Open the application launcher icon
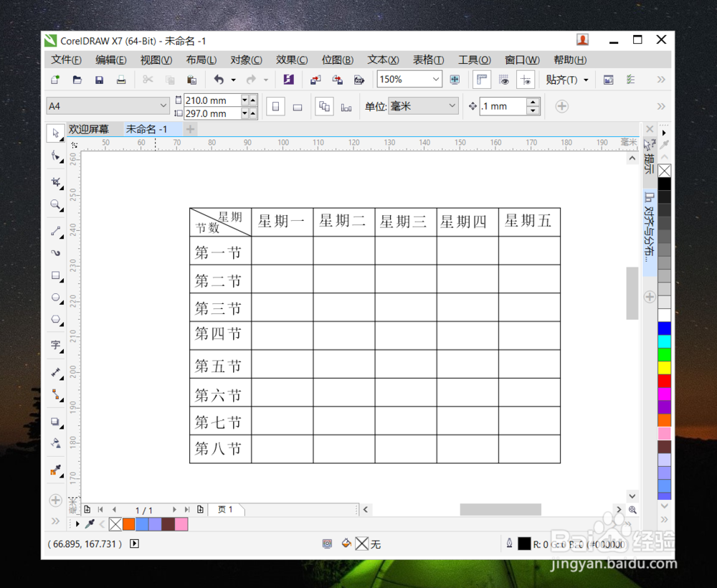The image size is (717, 588). tap(608, 80)
